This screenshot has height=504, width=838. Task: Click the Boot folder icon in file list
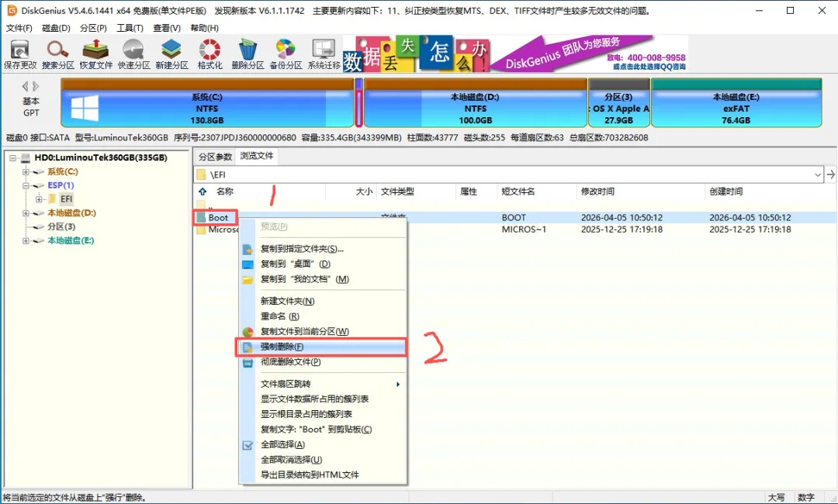[201, 217]
